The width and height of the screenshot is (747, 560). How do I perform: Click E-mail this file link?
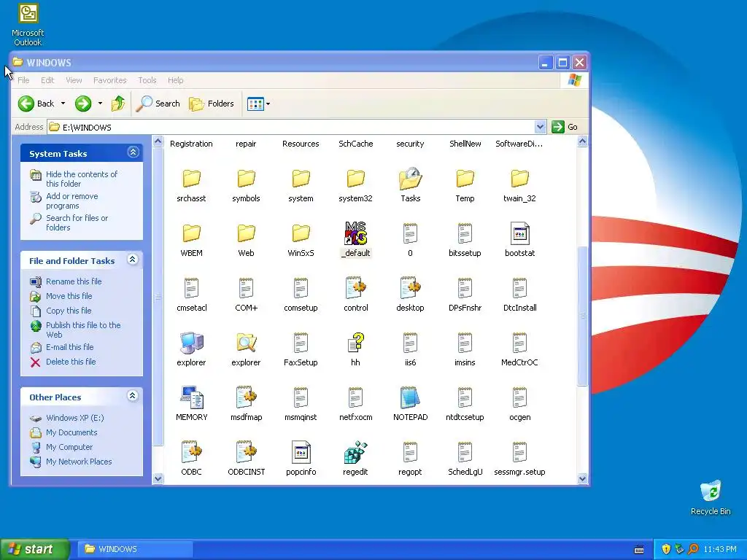click(x=69, y=347)
